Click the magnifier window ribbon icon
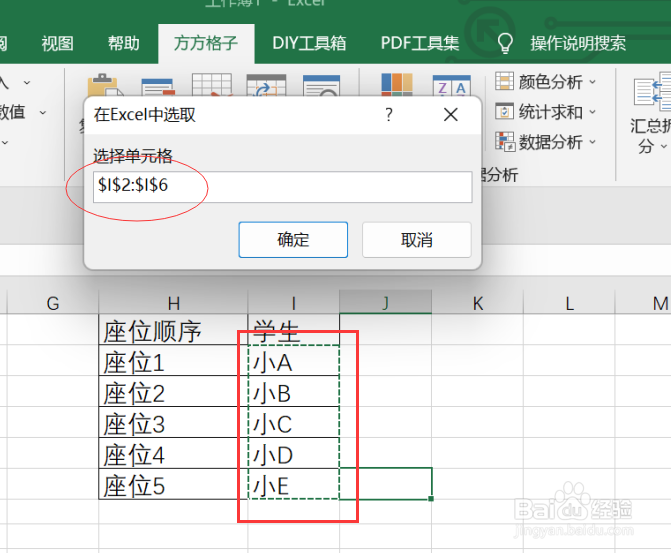Screen dimensions: 671x553 click(x=321, y=86)
